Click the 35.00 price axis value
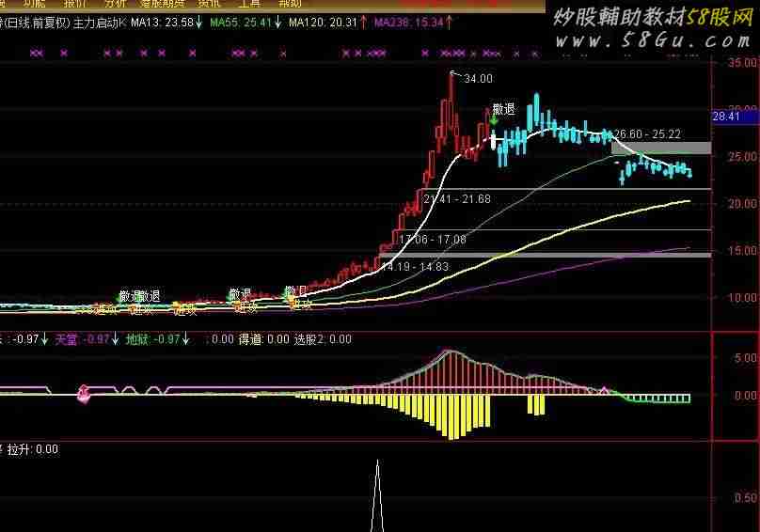This screenshot has width=760, height=532. (741, 62)
